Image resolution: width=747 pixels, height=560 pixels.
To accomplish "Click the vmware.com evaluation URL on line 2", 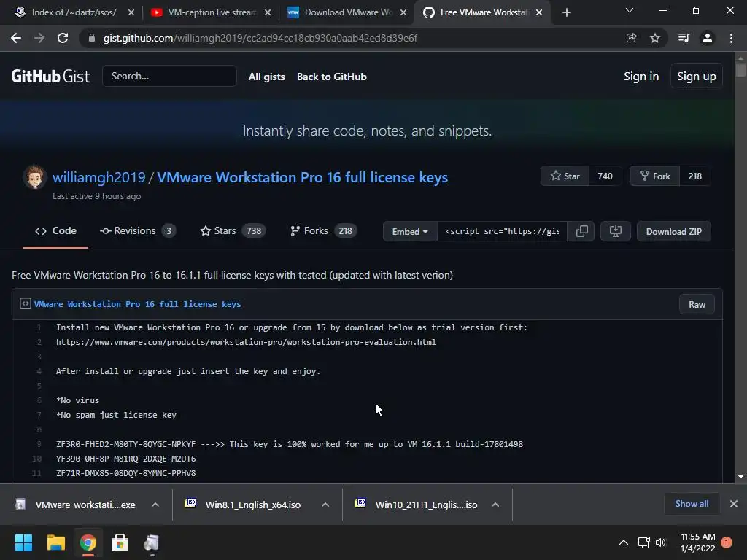I will click(246, 343).
